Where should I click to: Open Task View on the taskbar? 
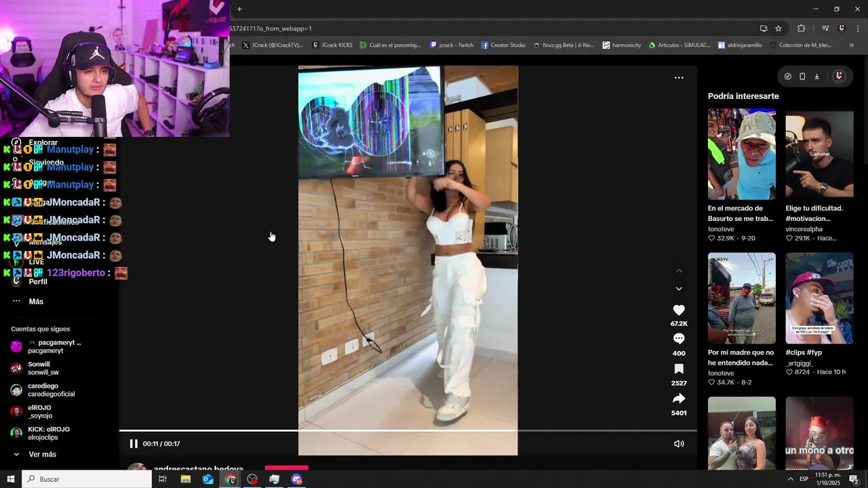click(163, 479)
